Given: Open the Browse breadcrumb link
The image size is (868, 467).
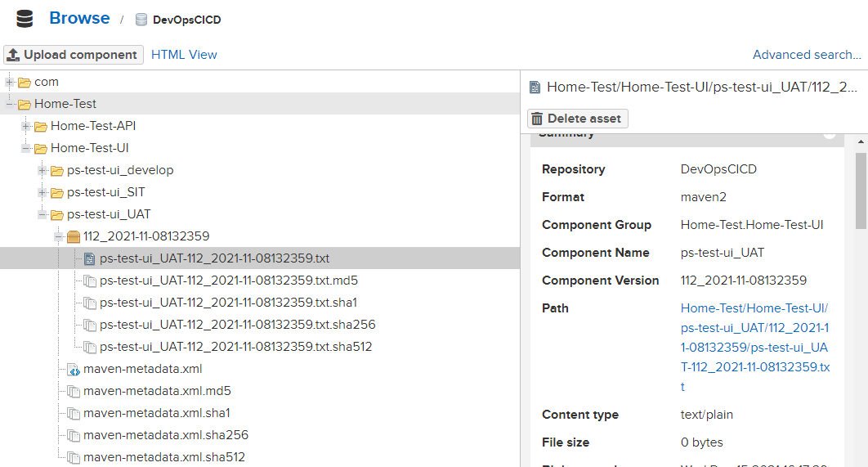Looking at the screenshot, I should 80,18.
